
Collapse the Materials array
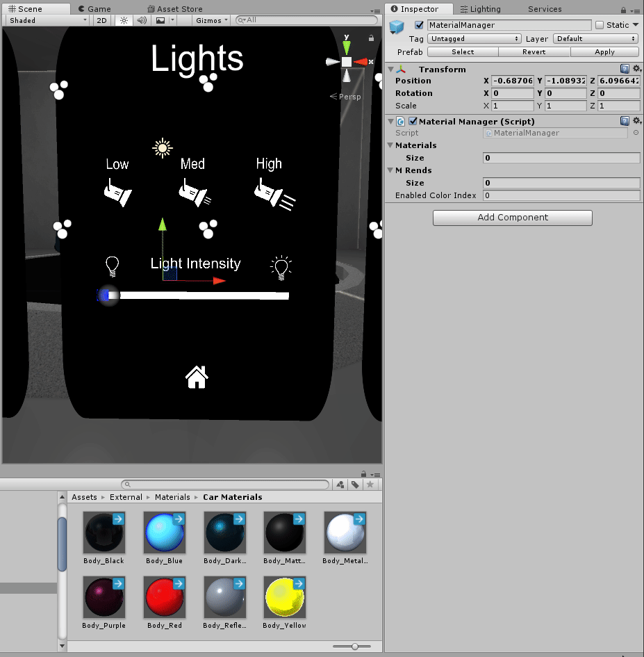(x=390, y=145)
